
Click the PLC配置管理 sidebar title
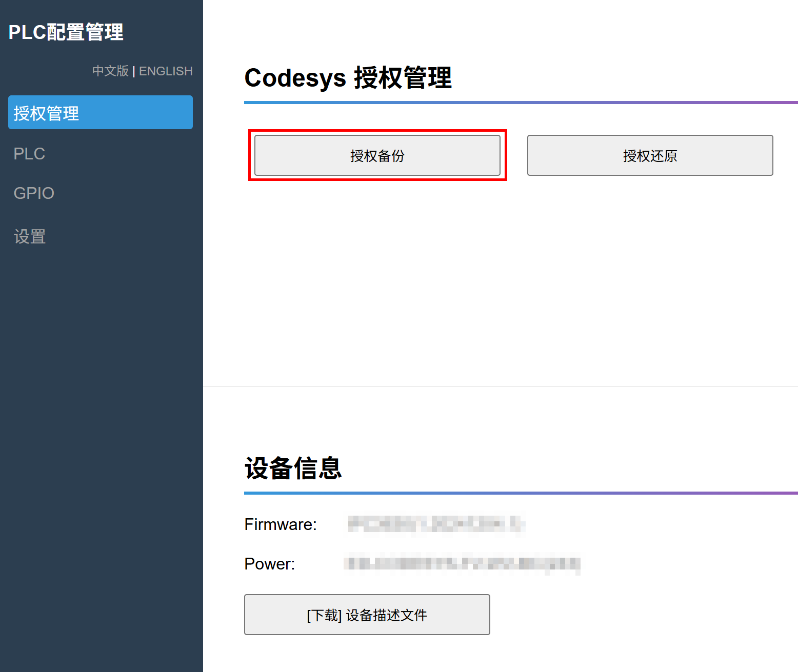tap(66, 32)
